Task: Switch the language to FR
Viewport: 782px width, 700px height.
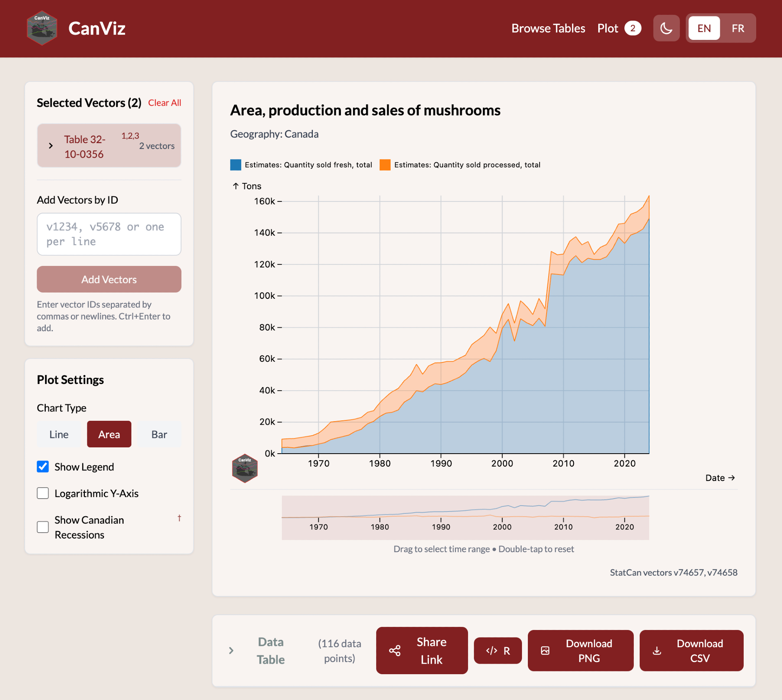Action: pos(737,28)
